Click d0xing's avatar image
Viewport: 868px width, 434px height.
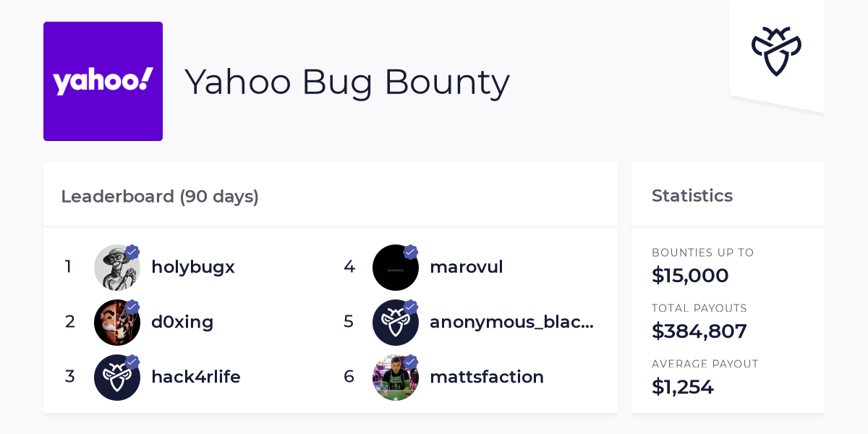point(117,322)
